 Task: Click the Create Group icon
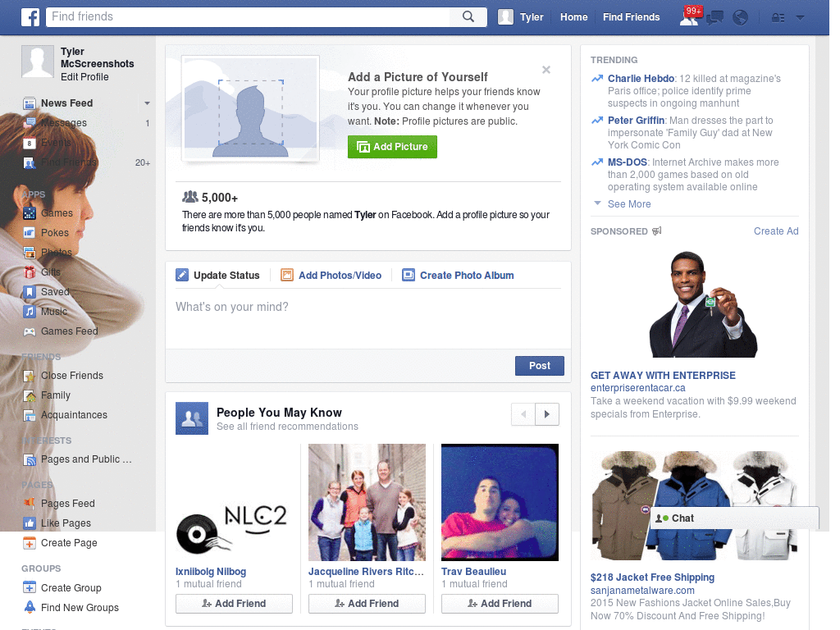[30, 587]
